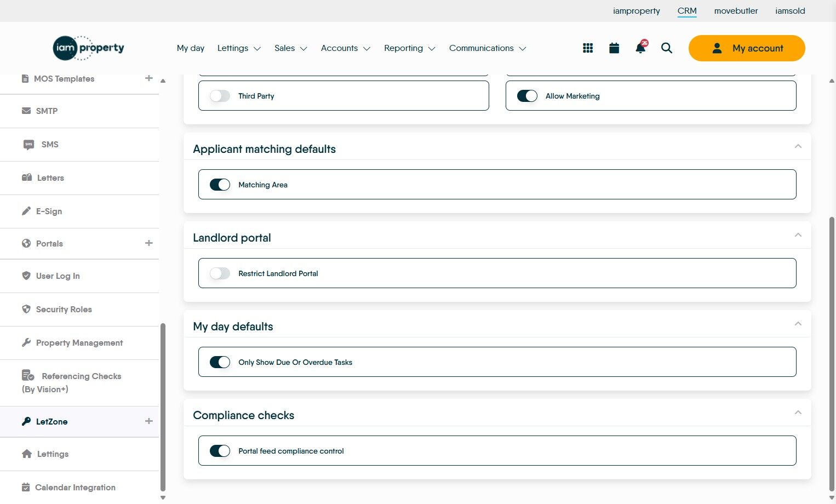
Task: Click the My account button
Action: point(747,48)
